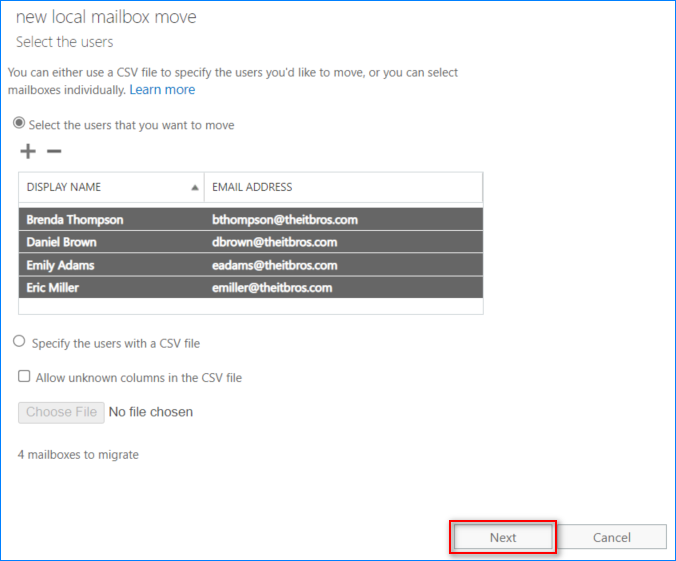Select 'Select the users that you want to move' radio
Viewport: 676px width, 561px height.
click(19, 123)
